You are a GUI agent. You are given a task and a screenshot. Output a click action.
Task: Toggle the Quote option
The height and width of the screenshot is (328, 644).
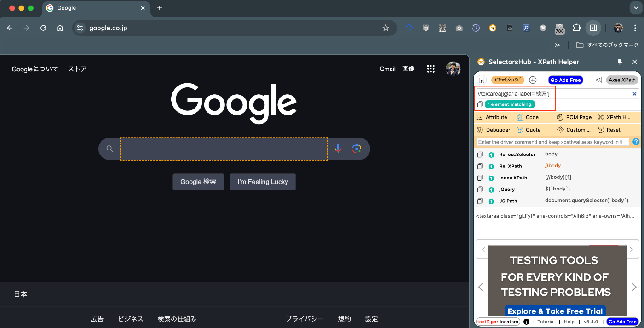pyautogui.click(x=529, y=130)
